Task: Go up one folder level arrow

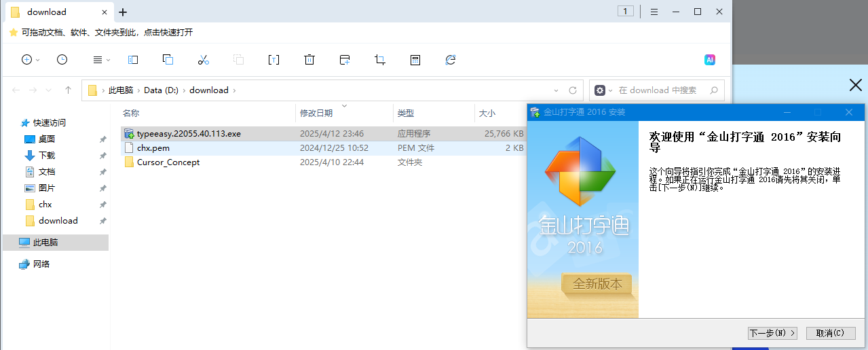Action: (68, 90)
